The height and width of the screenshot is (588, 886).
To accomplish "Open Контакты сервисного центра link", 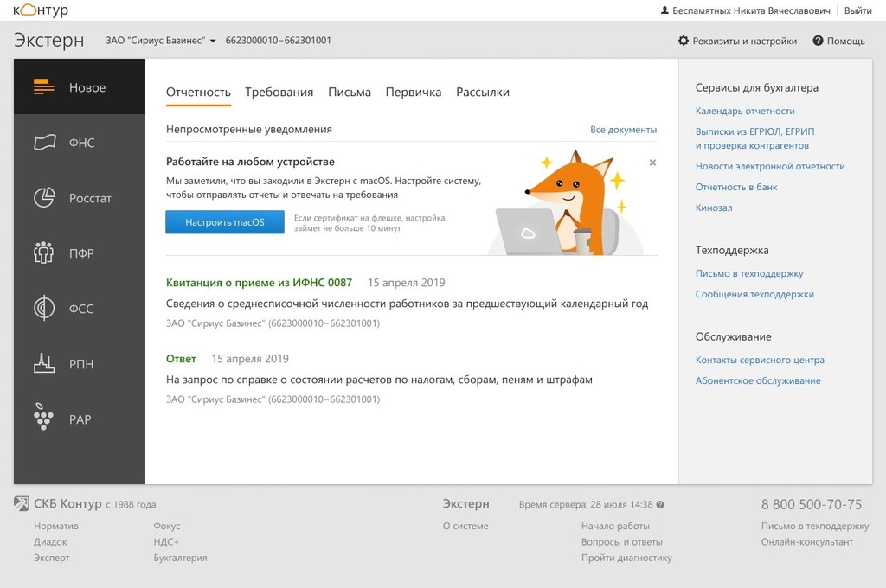I will point(760,360).
